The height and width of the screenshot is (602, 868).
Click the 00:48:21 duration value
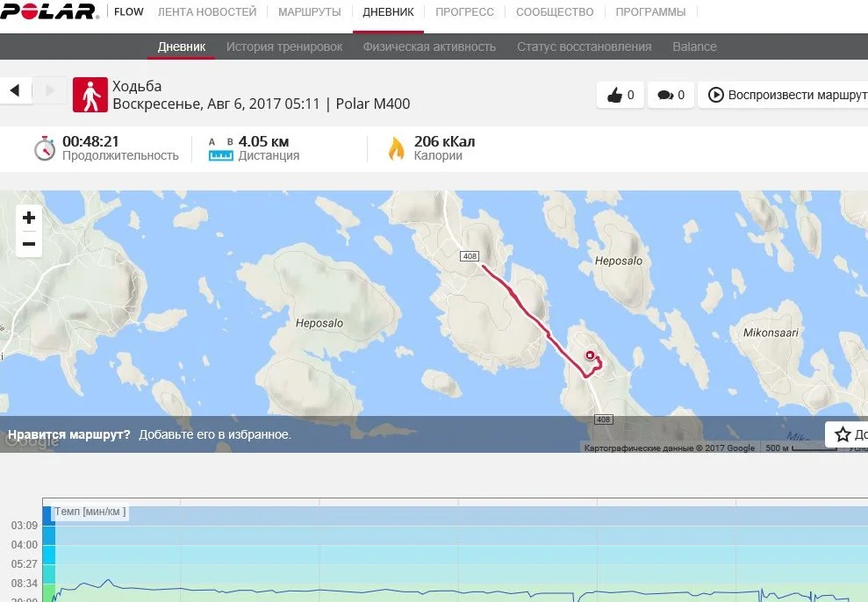[90, 141]
